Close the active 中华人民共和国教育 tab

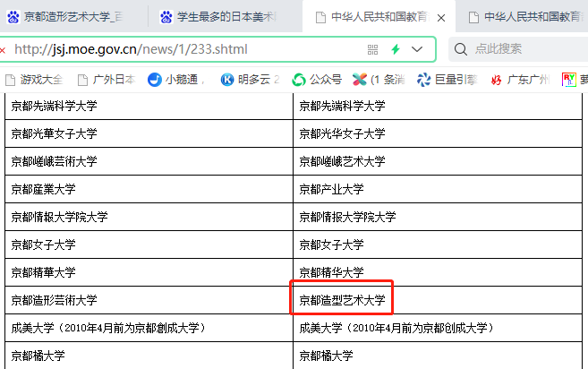point(441,18)
